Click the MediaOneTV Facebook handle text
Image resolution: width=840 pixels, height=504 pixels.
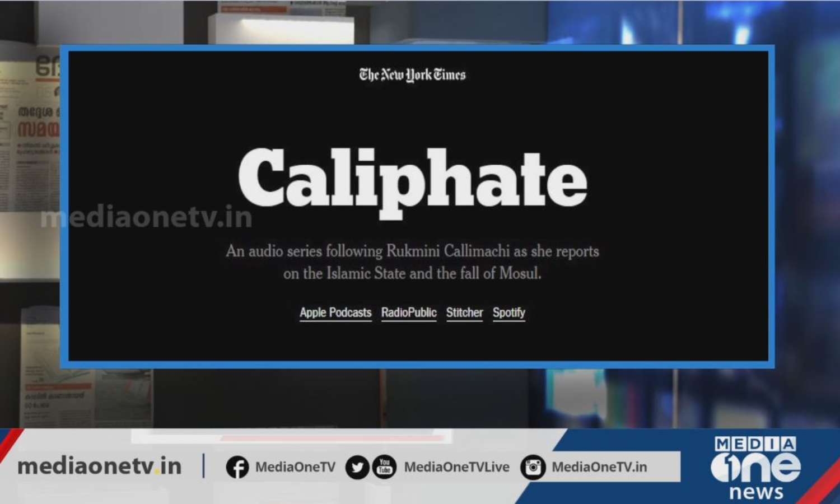295,467
